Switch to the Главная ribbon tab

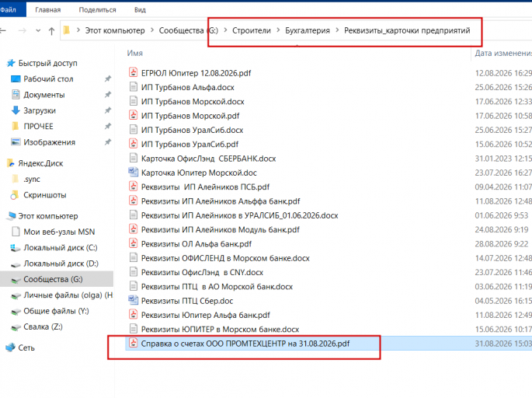[x=48, y=10]
